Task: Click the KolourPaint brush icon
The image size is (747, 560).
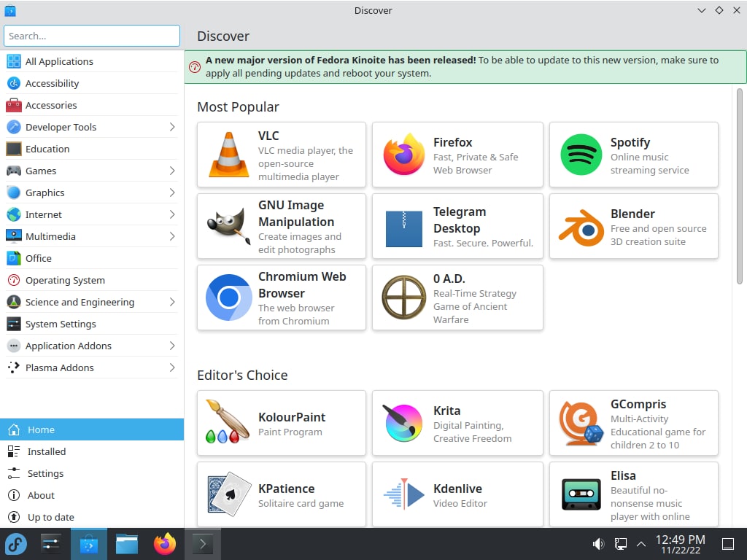Action: pos(228,422)
